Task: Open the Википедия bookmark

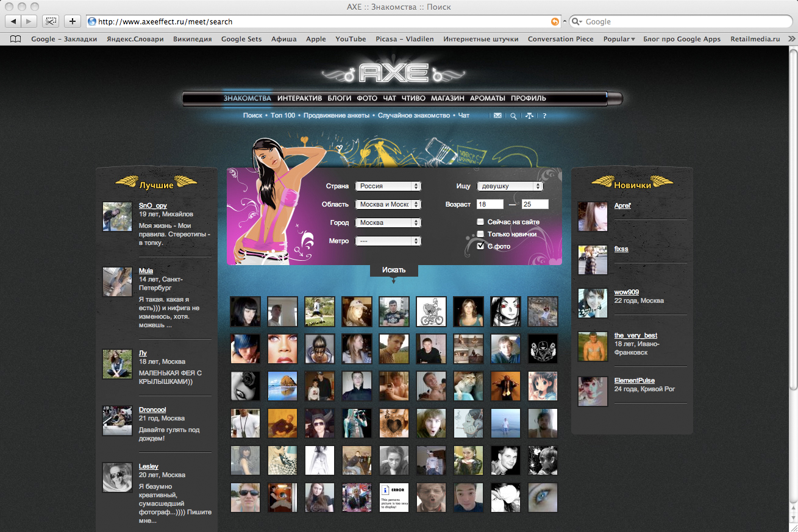Action: (193, 39)
